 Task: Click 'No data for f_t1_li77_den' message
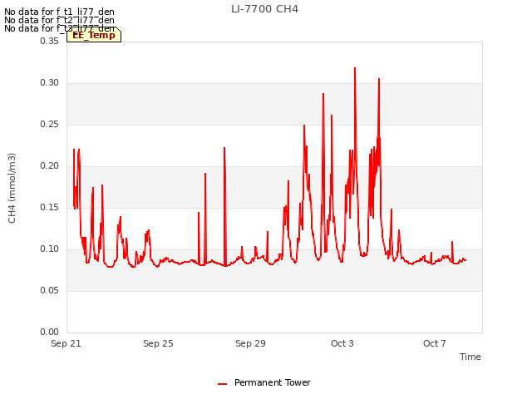click(x=59, y=12)
